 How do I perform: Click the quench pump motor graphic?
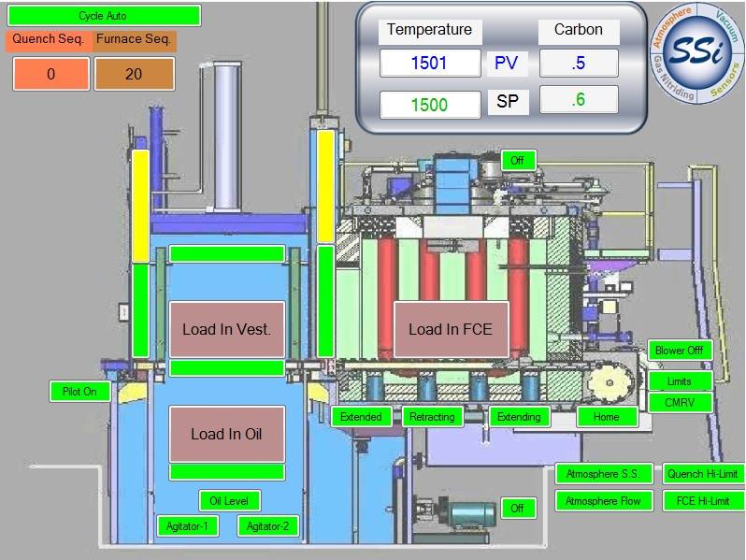[x=457, y=513]
